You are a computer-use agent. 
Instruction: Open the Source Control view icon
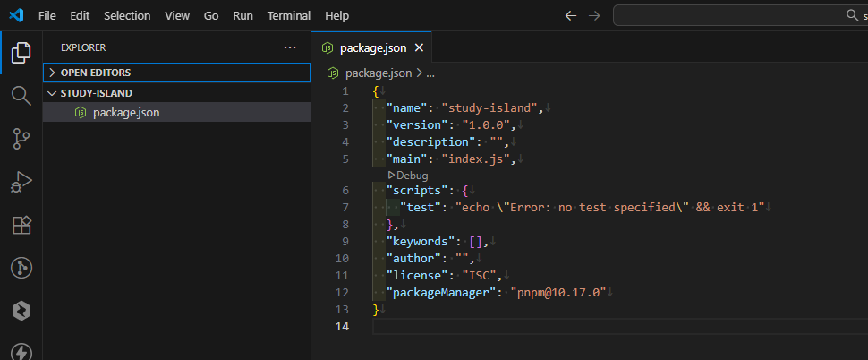coord(21,138)
